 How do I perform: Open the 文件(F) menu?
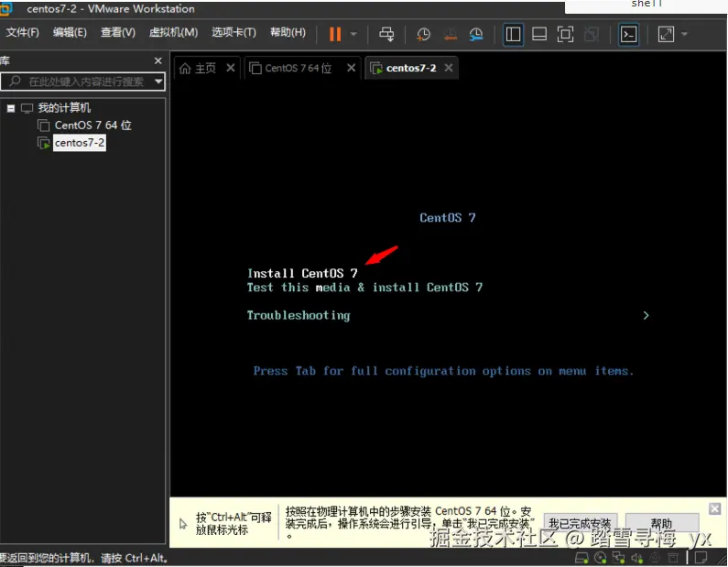pos(22,32)
